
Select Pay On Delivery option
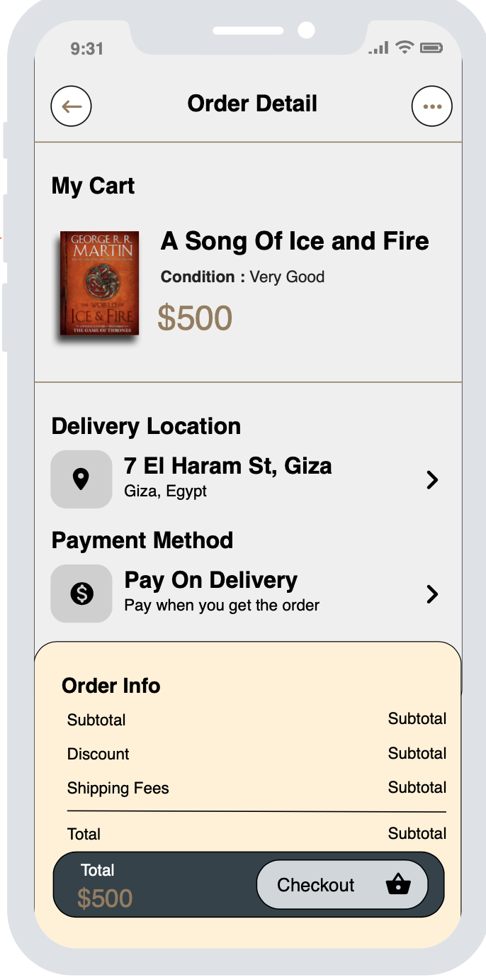pos(210,580)
